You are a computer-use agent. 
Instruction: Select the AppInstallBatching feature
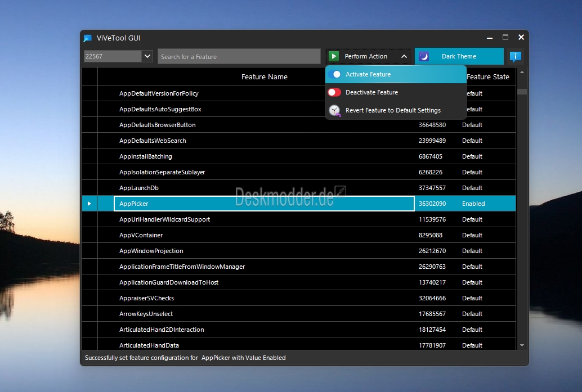point(145,156)
